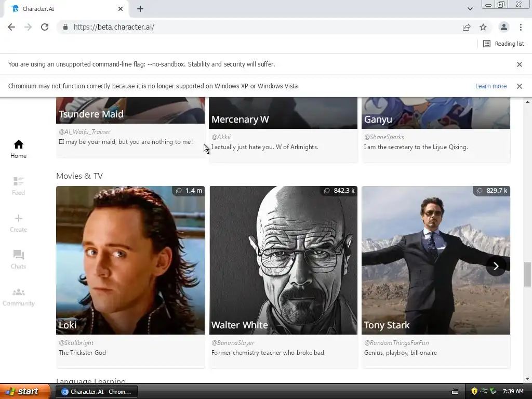Viewport: 532px width, 399px height.
Task: Click the Movies & TV heading
Action: [x=79, y=176]
